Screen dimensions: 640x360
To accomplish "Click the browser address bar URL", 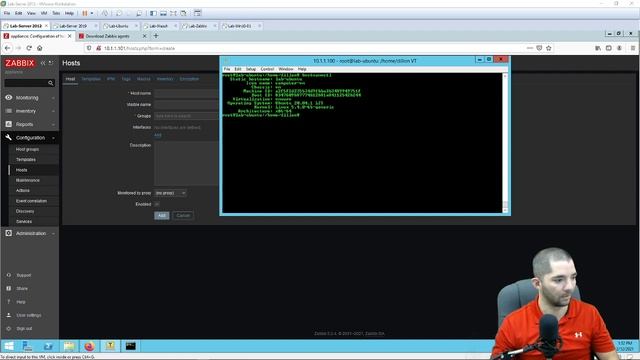I will pos(139,48).
